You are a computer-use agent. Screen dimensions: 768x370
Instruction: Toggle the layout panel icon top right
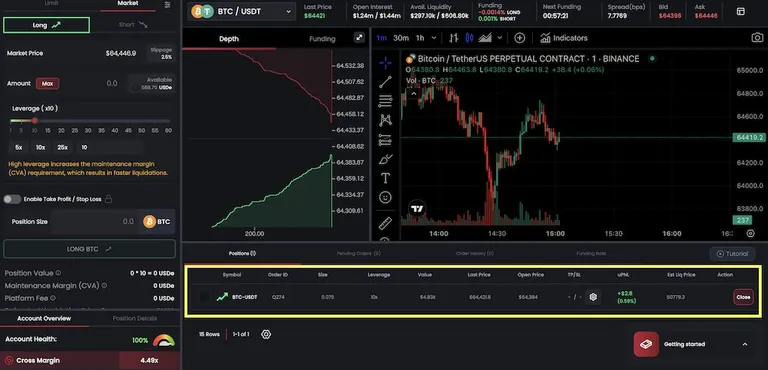tap(741, 11)
